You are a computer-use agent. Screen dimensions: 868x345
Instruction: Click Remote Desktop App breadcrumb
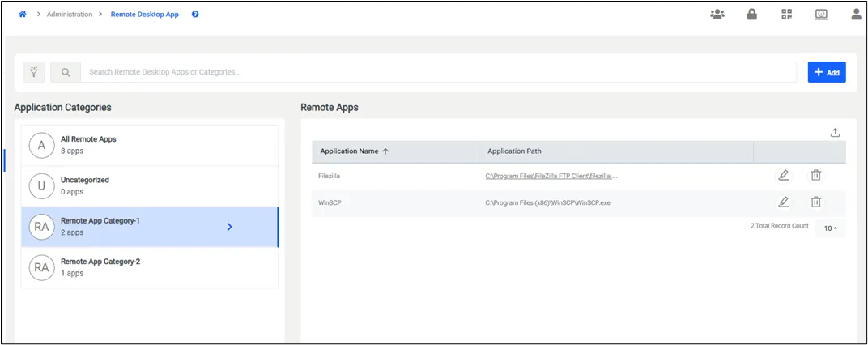point(144,15)
